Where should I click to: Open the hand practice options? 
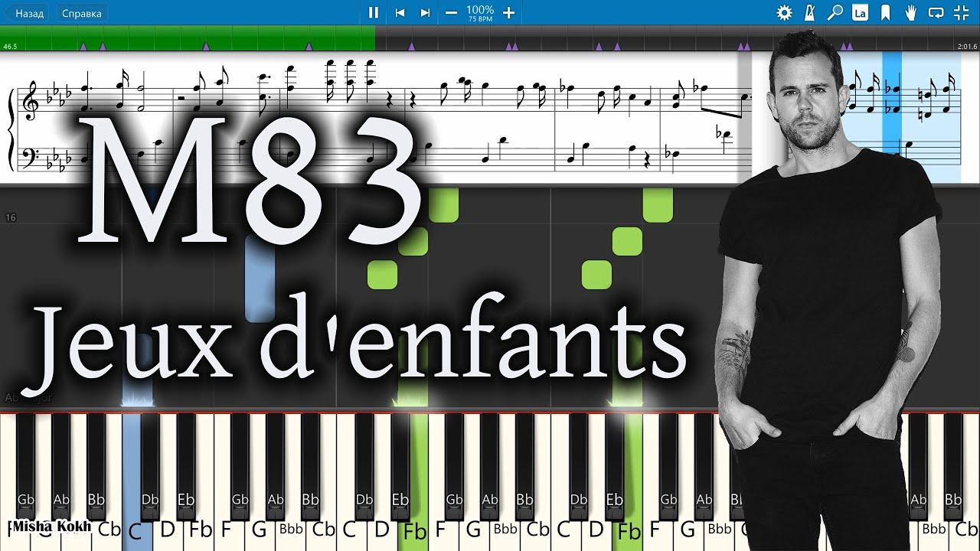pos(911,12)
